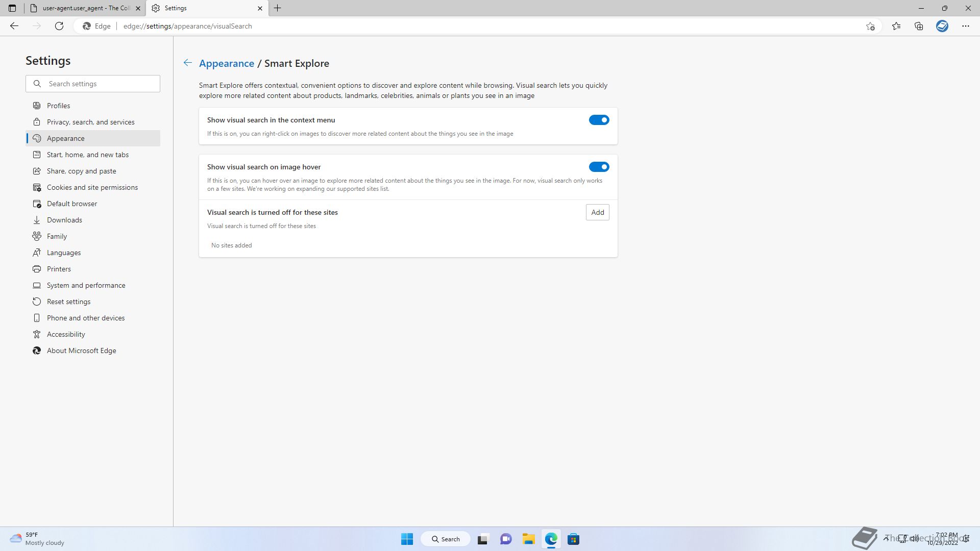The width and height of the screenshot is (980, 551).
Task: Click the "No sites added" text
Action: click(232, 245)
